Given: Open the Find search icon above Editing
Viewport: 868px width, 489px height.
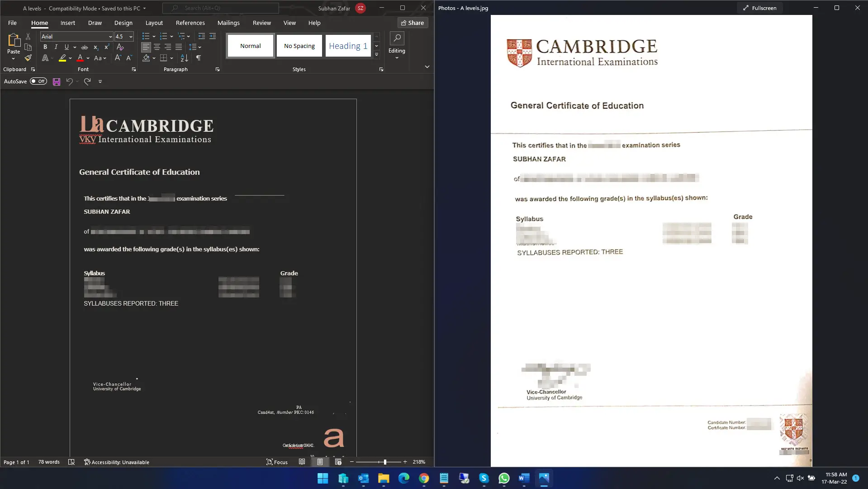Looking at the screenshot, I should pos(397,38).
